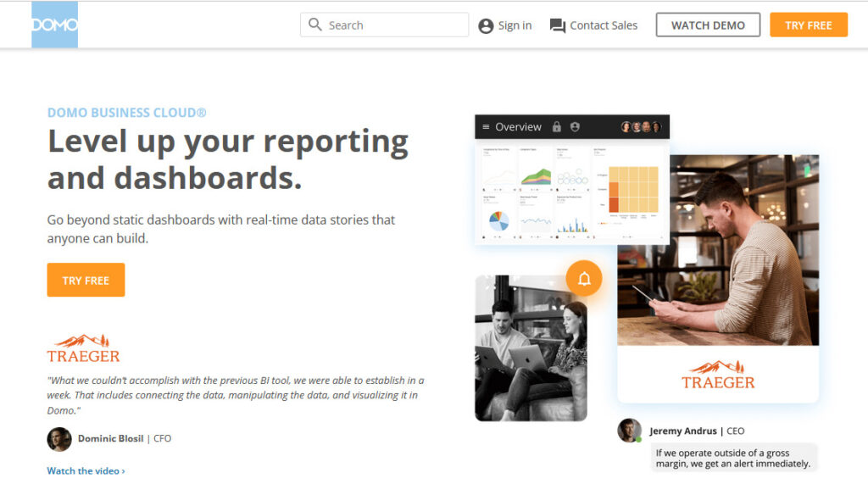868x495 pixels.
Task: Click the search magnifier icon
Action: 315,25
